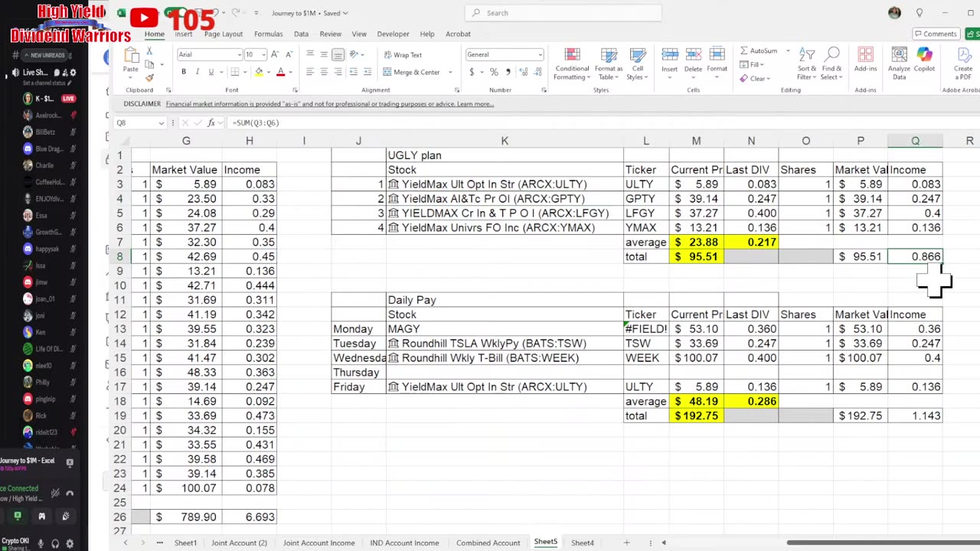Image resolution: width=980 pixels, height=551 pixels.
Task: Click the Decrease Indent icon
Action: coord(354,72)
